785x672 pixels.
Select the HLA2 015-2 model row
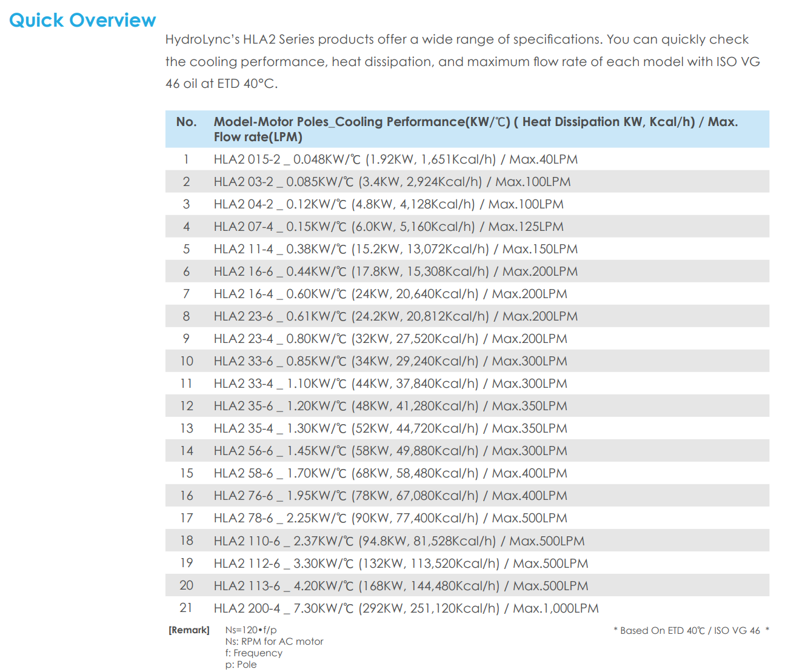pyautogui.click(x=395, y=159)
